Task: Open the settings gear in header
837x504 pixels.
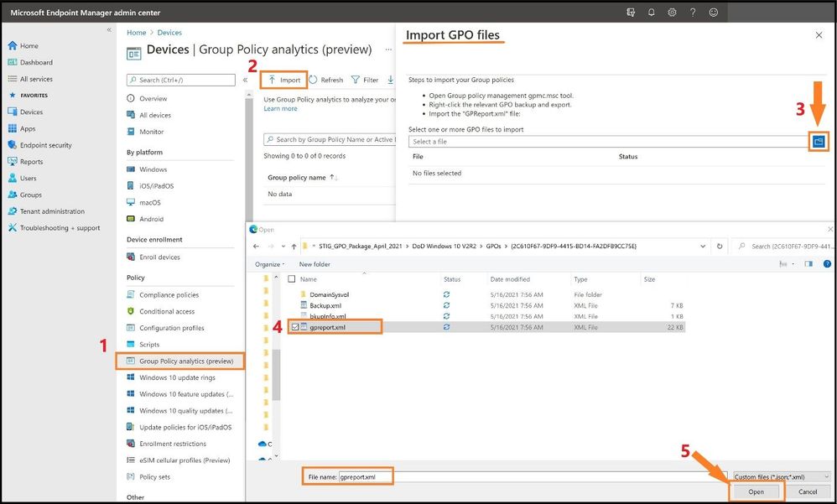Action: tap(672, 13)
